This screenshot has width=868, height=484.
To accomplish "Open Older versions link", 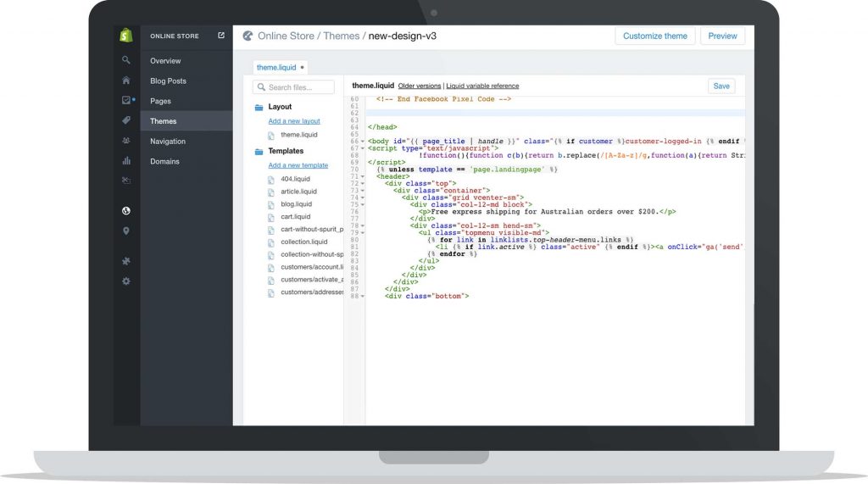I will pos(420,86).
